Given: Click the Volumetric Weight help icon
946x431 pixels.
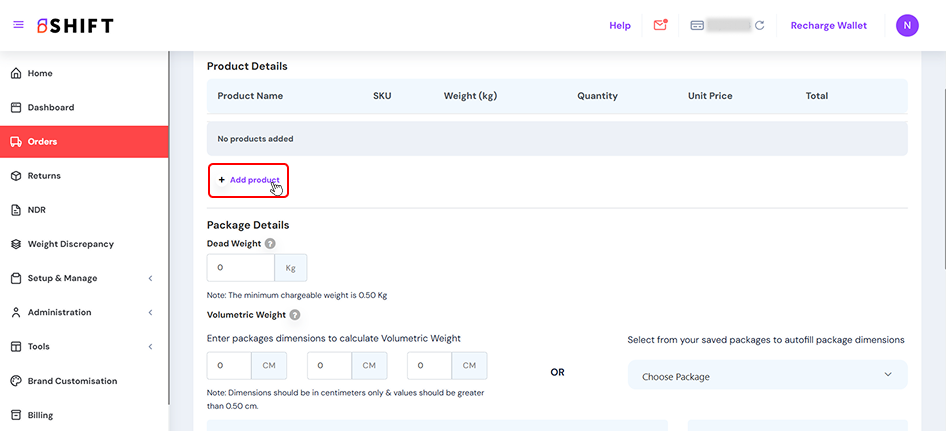Looking at the screenshot, I should (x=295, y=314).
